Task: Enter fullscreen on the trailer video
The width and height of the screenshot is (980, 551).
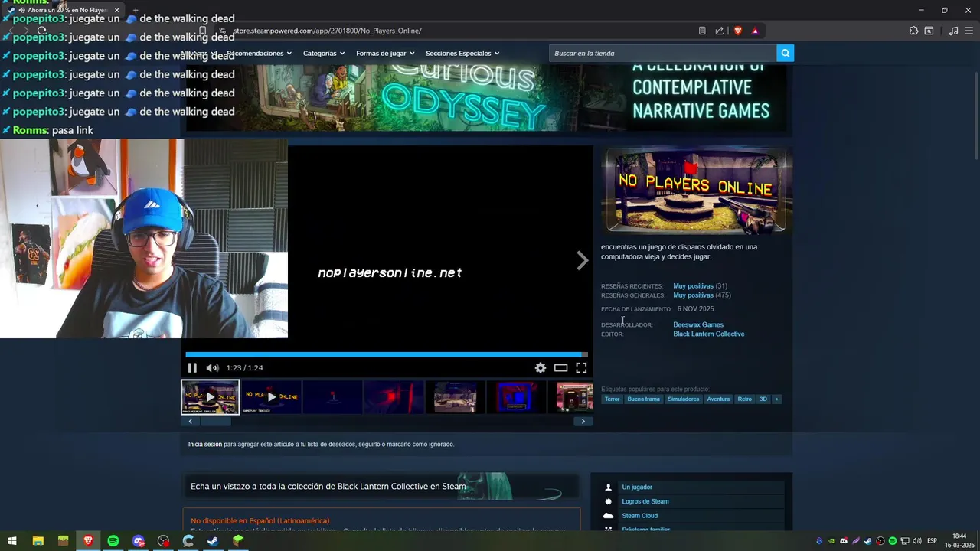Action: [581, 368]
